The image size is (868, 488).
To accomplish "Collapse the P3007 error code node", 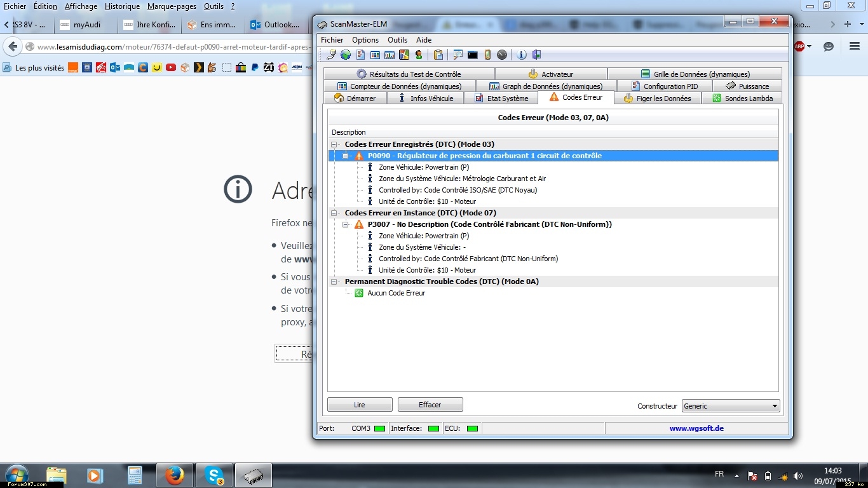I will 346,224.
